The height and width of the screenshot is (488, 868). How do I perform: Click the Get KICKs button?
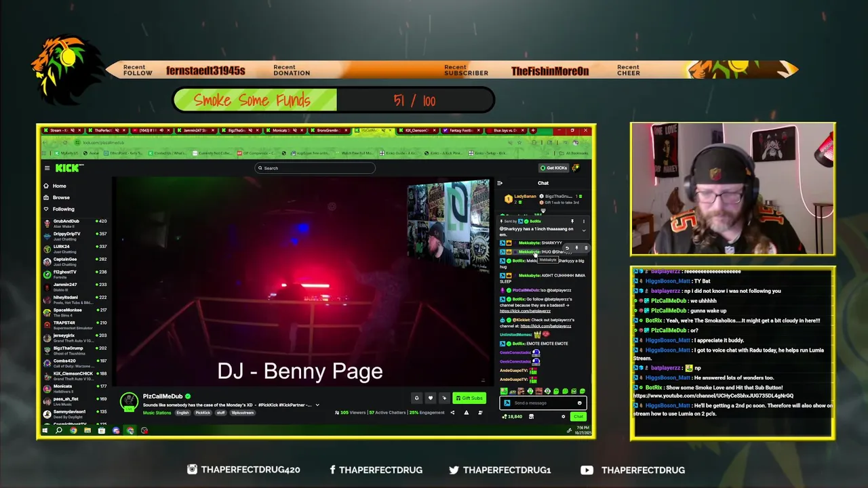554,168
